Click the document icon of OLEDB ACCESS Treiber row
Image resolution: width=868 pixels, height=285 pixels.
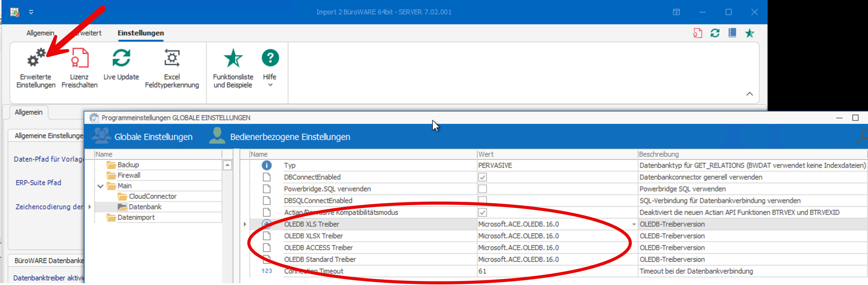click(x=266, y=248)
